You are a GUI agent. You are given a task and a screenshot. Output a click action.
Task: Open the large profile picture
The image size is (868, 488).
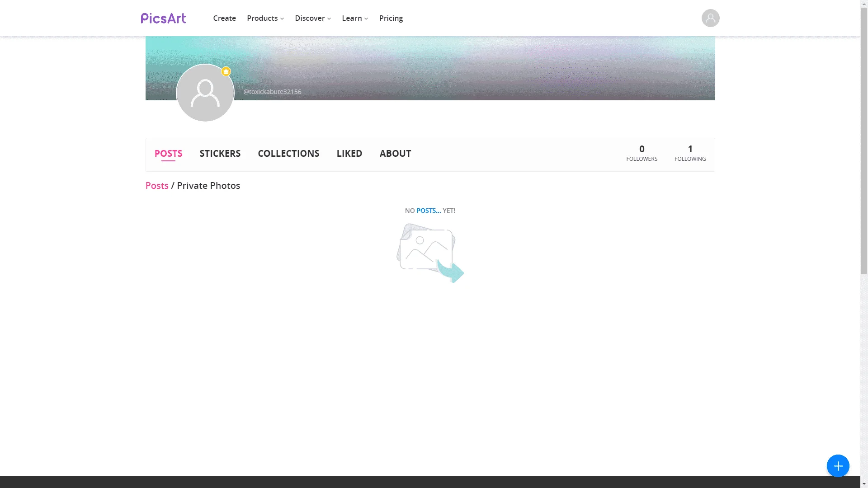tap(205, 93)
